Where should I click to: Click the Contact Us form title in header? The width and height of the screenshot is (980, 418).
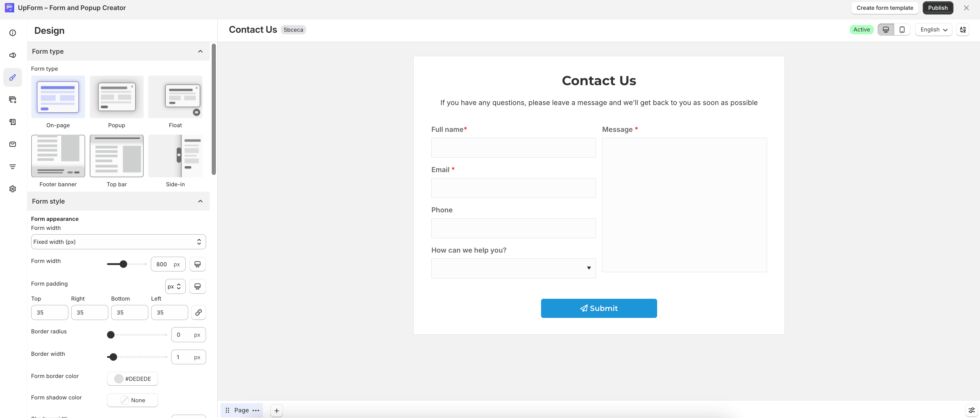(253, 30)
